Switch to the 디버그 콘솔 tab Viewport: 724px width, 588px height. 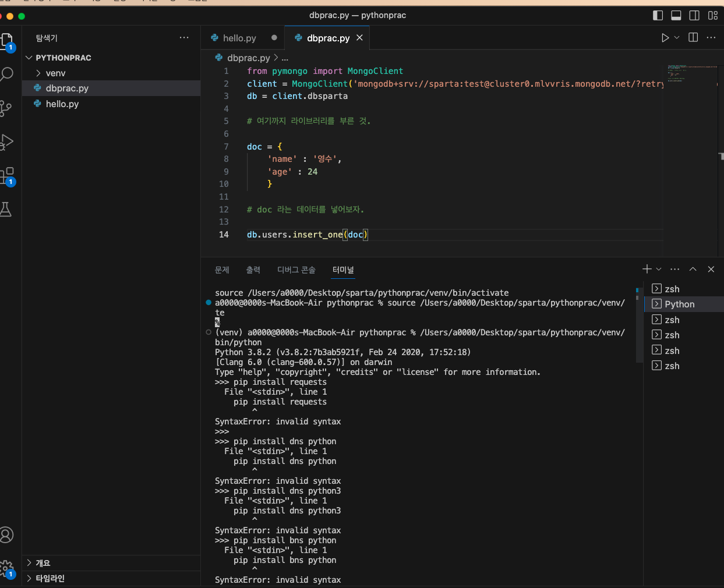coord(296,270)
